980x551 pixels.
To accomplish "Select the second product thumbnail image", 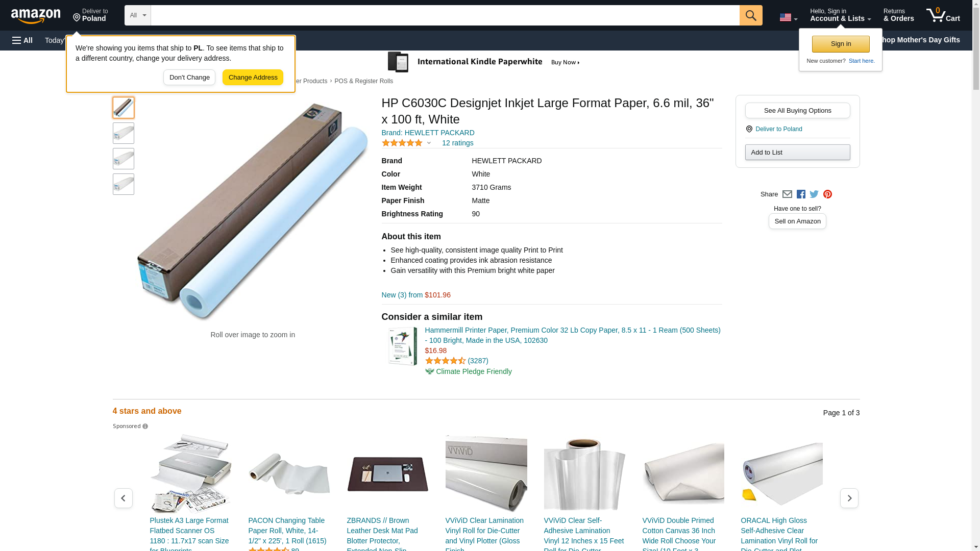I will (x=124, y=133).
